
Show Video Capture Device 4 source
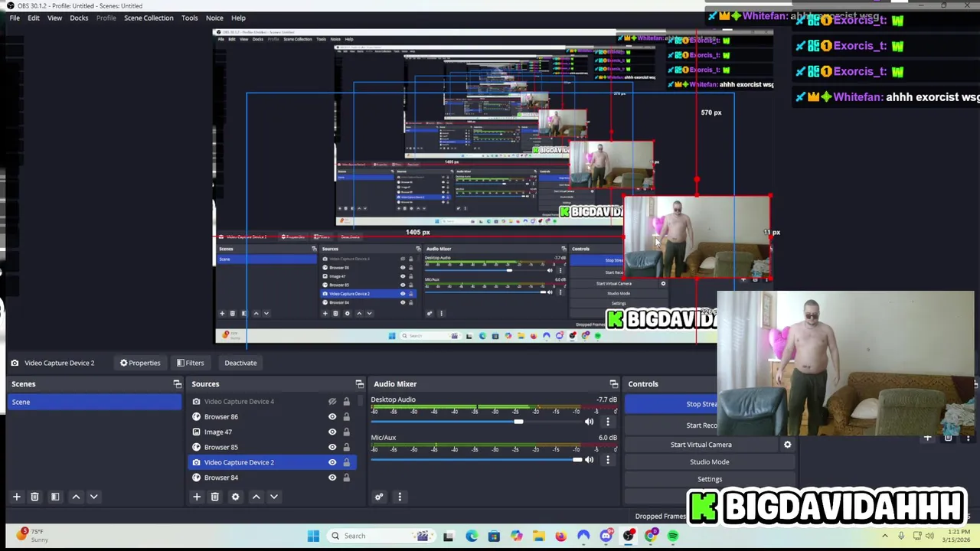click(x=332, y=401)
